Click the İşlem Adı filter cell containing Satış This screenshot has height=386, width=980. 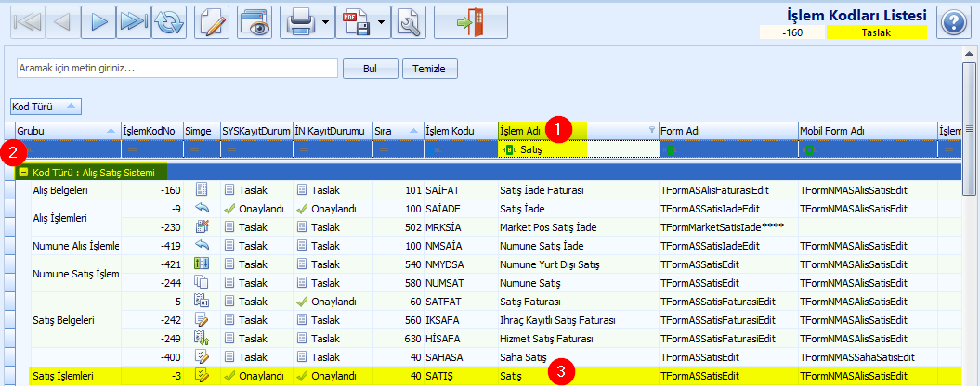tap(579, 149)
